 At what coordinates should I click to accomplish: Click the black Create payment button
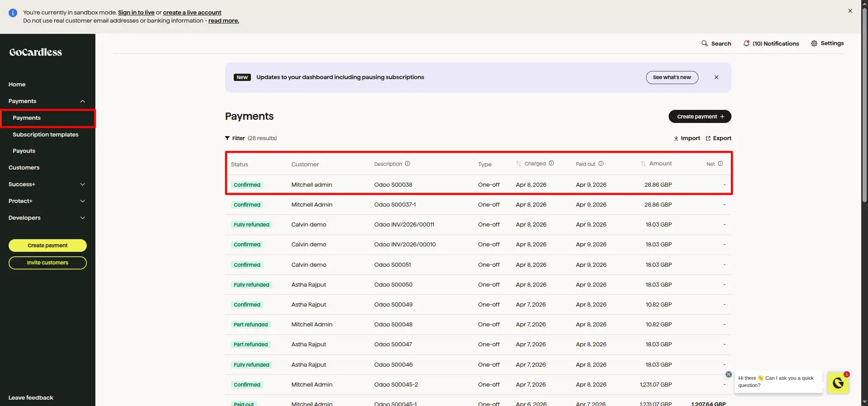click(x=700, y=117)
